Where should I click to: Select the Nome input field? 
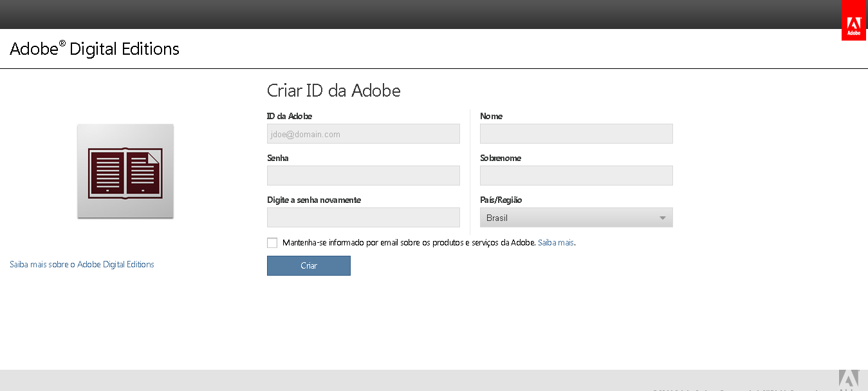[576, 134]
